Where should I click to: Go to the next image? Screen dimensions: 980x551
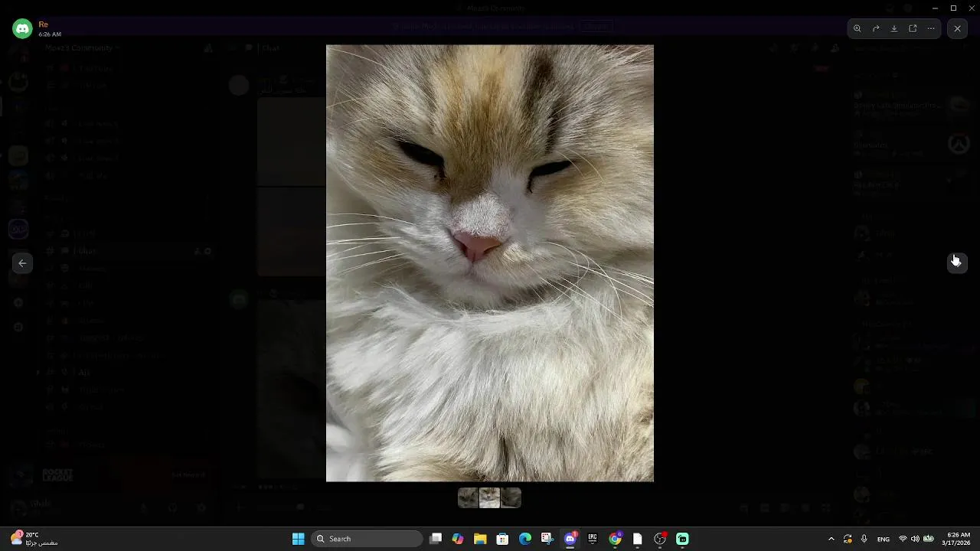pos(957,262)
